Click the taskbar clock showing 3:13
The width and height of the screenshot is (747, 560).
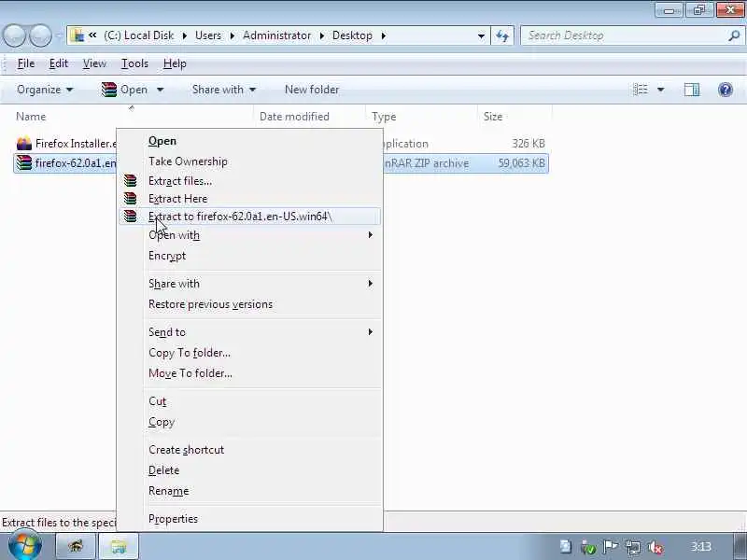click(x=701, y=547)
